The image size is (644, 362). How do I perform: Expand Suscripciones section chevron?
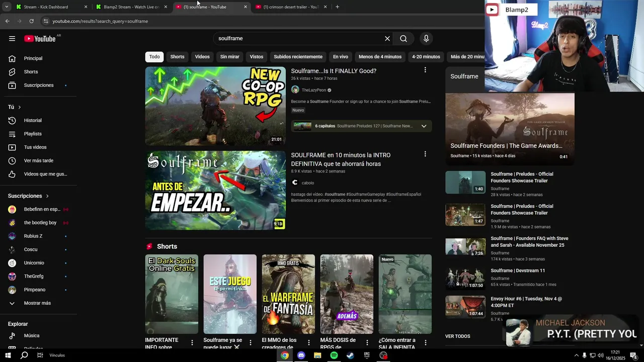(x=47, y=196)
